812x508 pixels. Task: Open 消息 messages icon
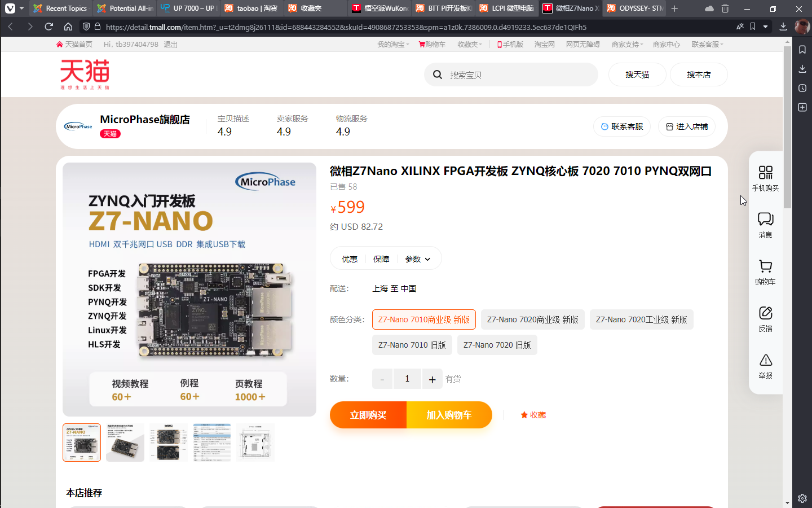pos(765,219)
